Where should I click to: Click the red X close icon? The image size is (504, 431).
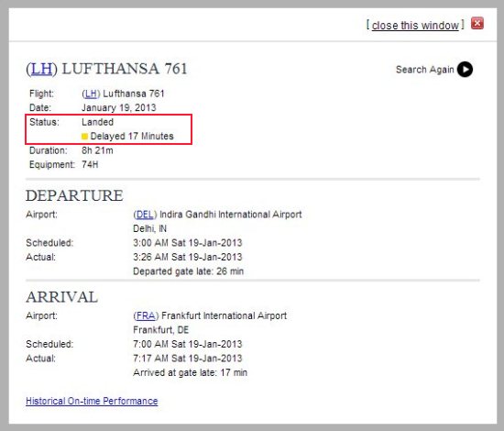point(477,24)
